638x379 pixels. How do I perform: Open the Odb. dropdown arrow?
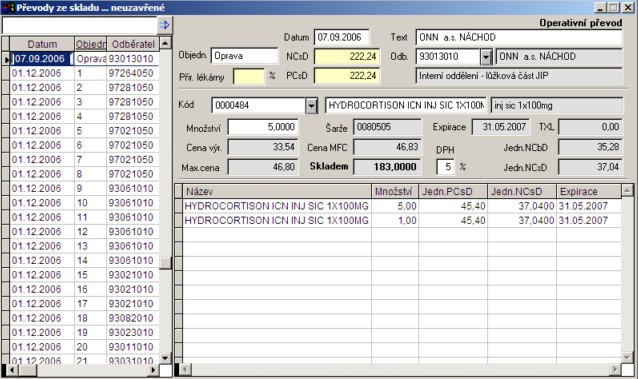coord(486,57)
